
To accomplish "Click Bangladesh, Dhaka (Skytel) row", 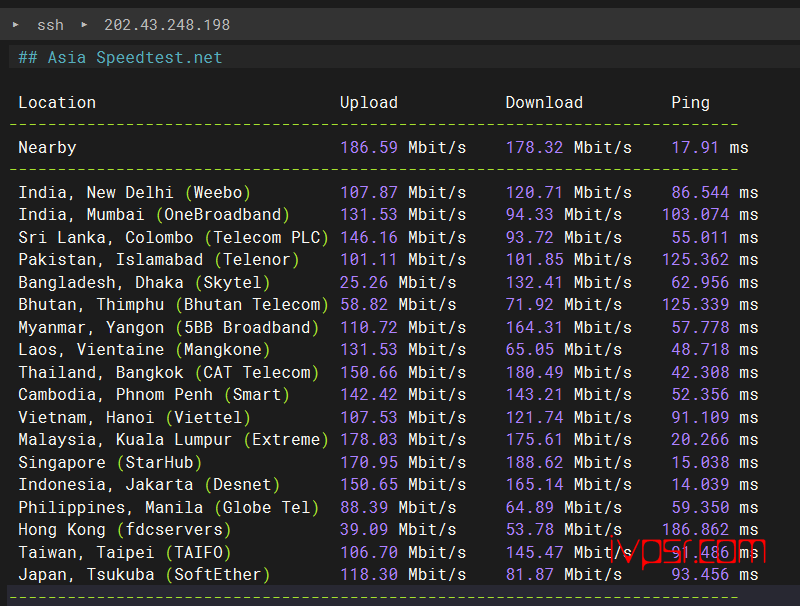I will pos(144,282).
